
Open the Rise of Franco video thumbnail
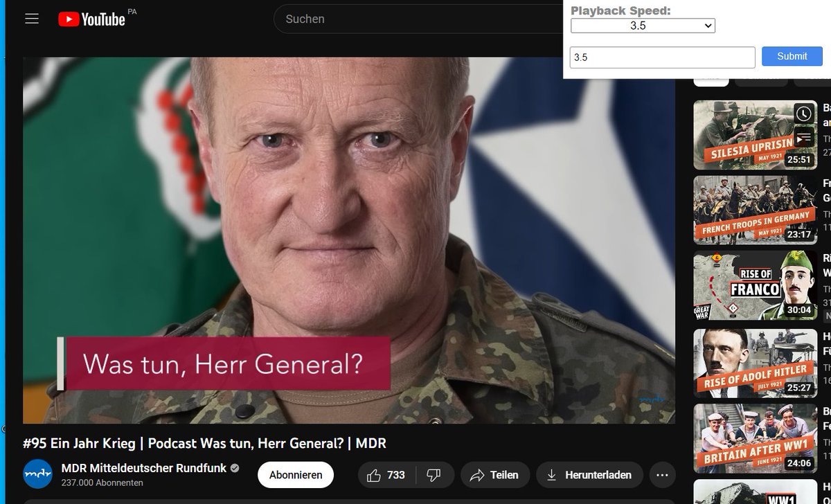[755, 286]
